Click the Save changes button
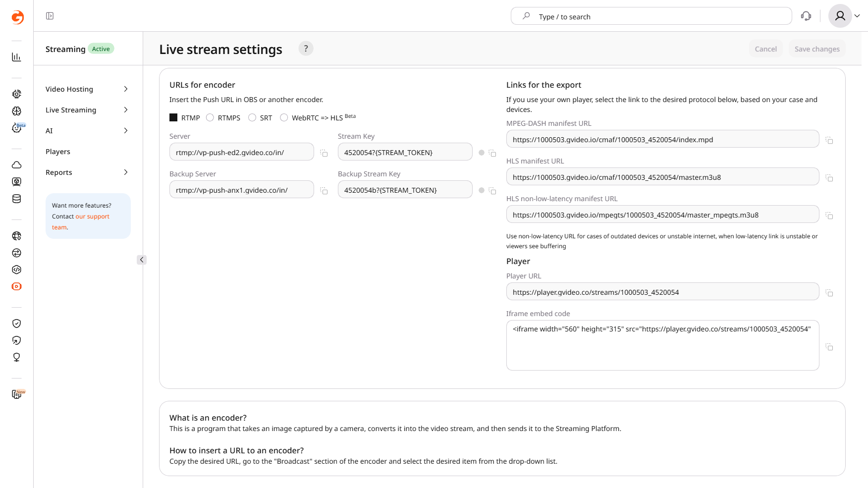 coord(817,49)
